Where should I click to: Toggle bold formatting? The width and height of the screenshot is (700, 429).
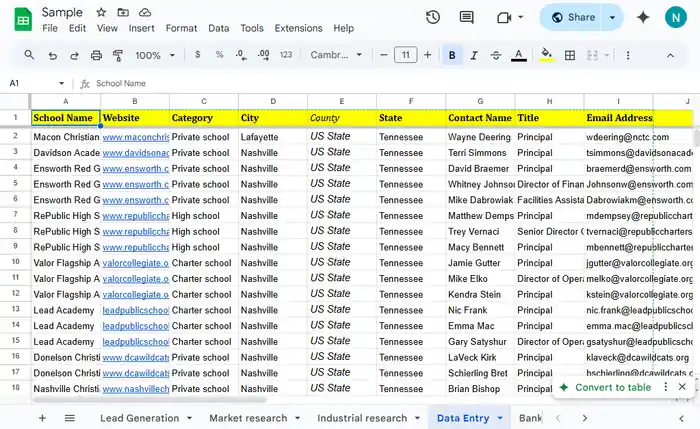point(452,55)
